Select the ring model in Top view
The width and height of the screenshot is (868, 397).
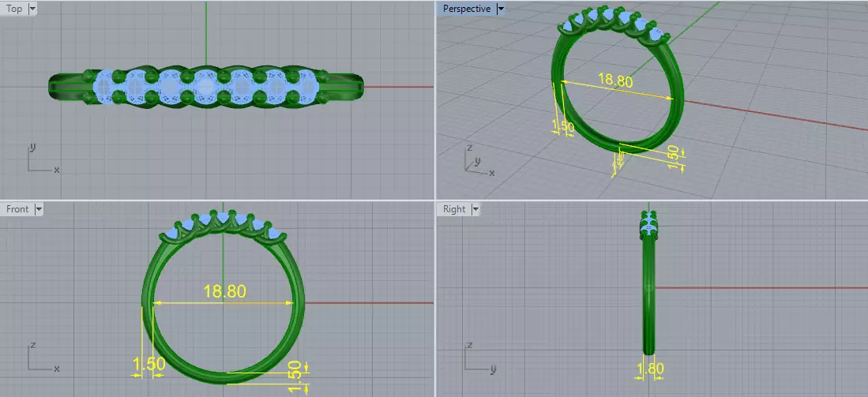[x=206, y=87]
